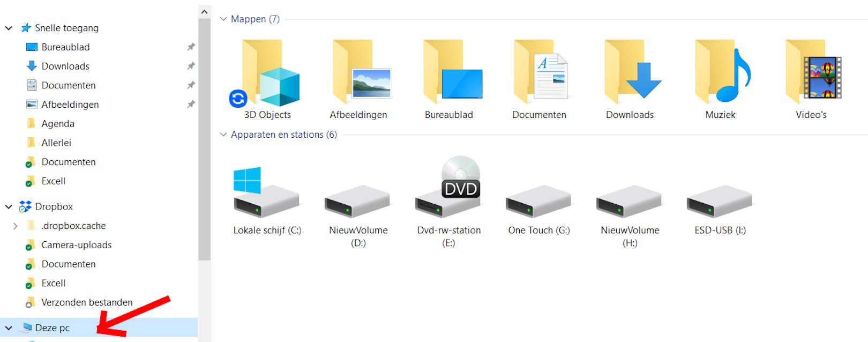Screen dimensions: 868x342
Task: Click the Agenda label in sidebar
Action: pyautogui.click(x=58, y=123)
